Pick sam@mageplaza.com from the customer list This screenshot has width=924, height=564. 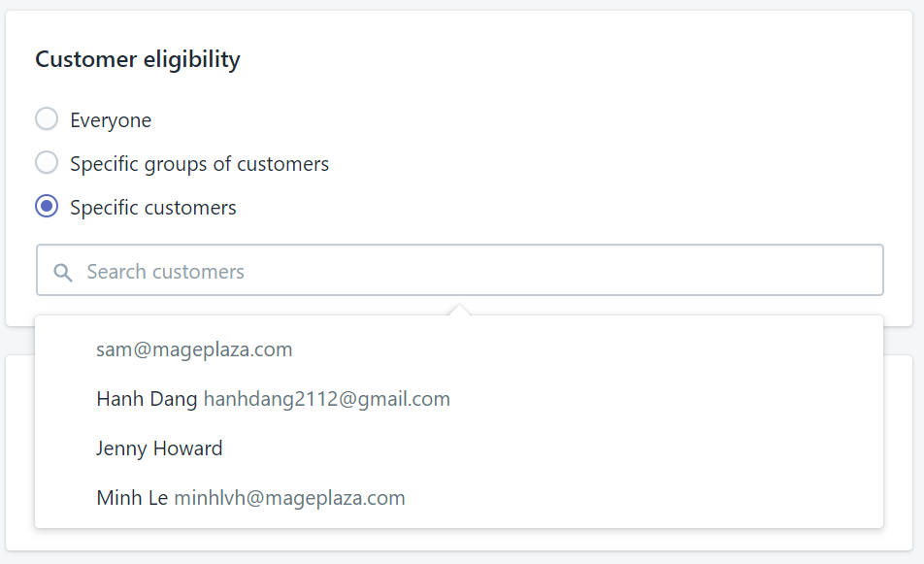pos(459,349)
